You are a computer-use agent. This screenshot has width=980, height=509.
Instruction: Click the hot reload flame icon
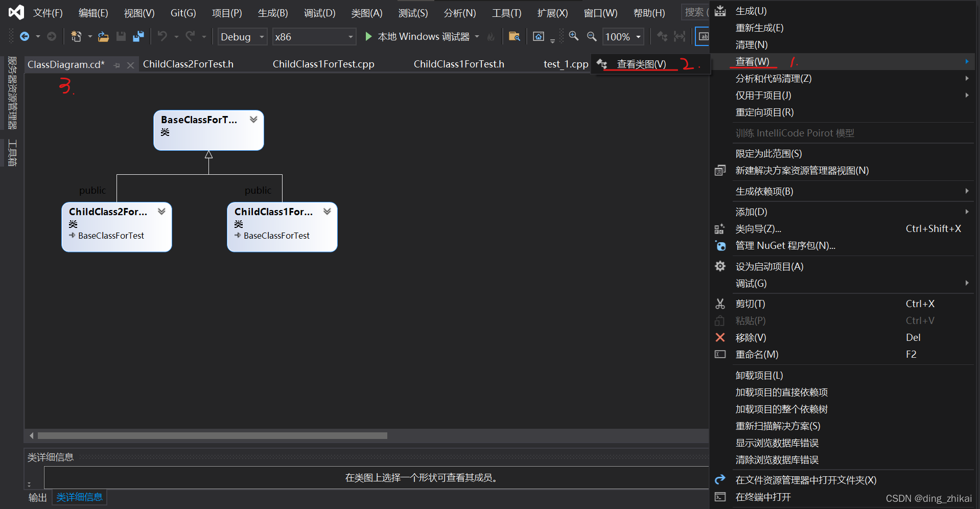click(491, 37)
